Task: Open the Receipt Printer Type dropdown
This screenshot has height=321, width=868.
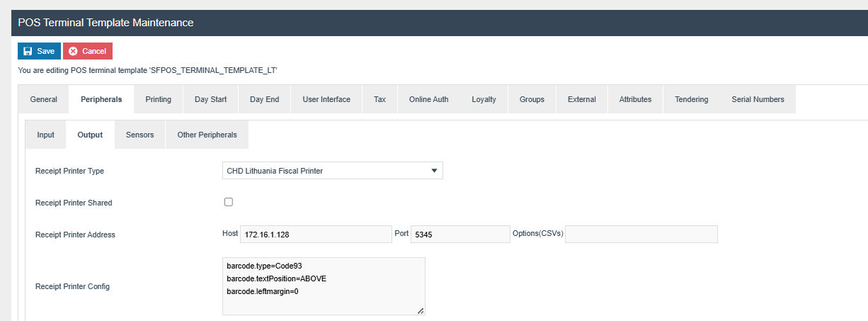Action: pos(332,171)
